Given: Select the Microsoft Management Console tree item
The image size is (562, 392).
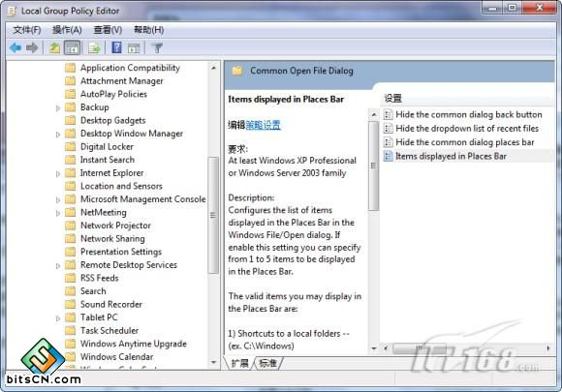Looking at the screenshot, I should 143,199.
